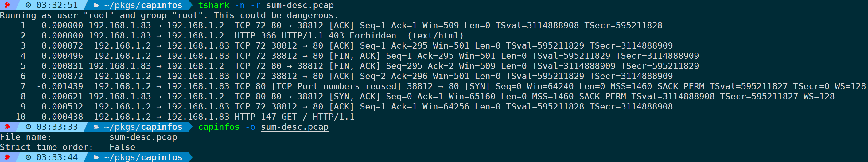Viewport: 868px width, 162px height.
Task: Click the underlined sum-desc.pcap after tshark
Action: point(300,5)
